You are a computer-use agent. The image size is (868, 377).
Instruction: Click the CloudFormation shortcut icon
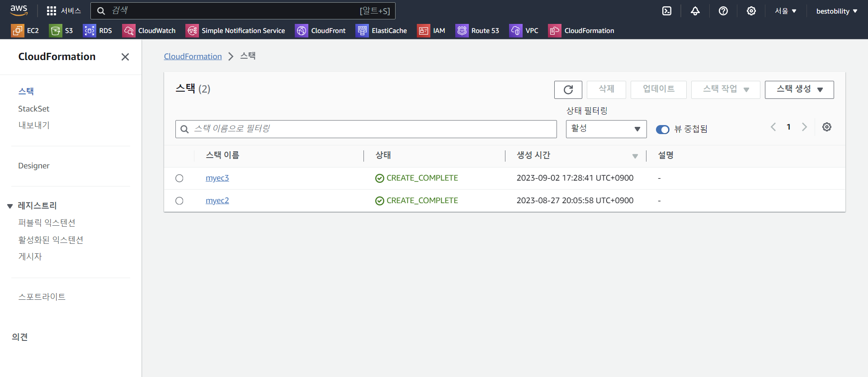(x=555, y=31)
